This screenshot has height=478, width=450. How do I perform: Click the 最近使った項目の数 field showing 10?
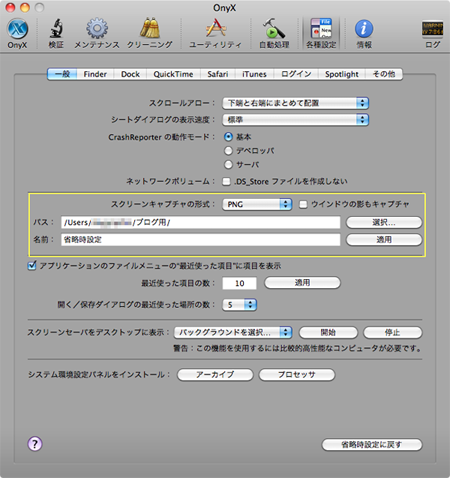click(240, 283)
